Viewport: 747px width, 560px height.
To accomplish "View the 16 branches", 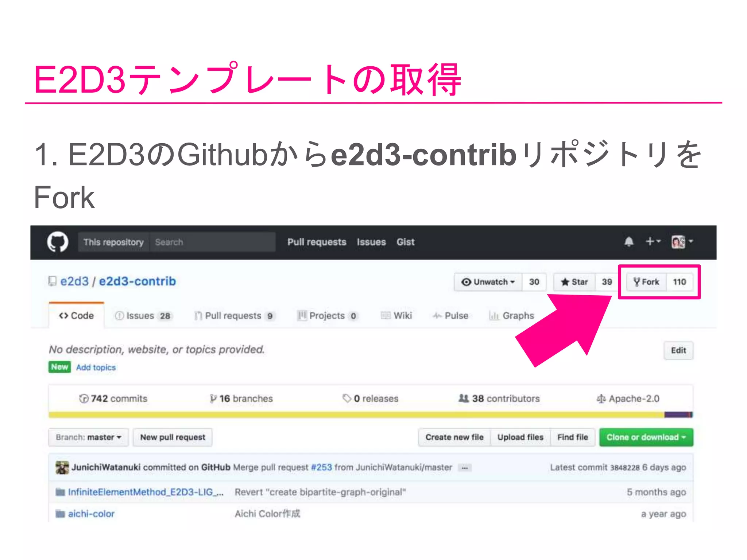I will point(241,398).
